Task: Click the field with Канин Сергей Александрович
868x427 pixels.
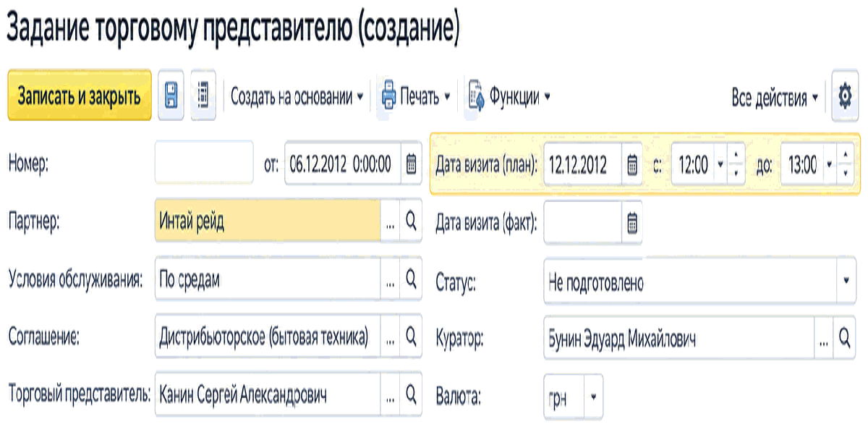Action: coord(268,394)
